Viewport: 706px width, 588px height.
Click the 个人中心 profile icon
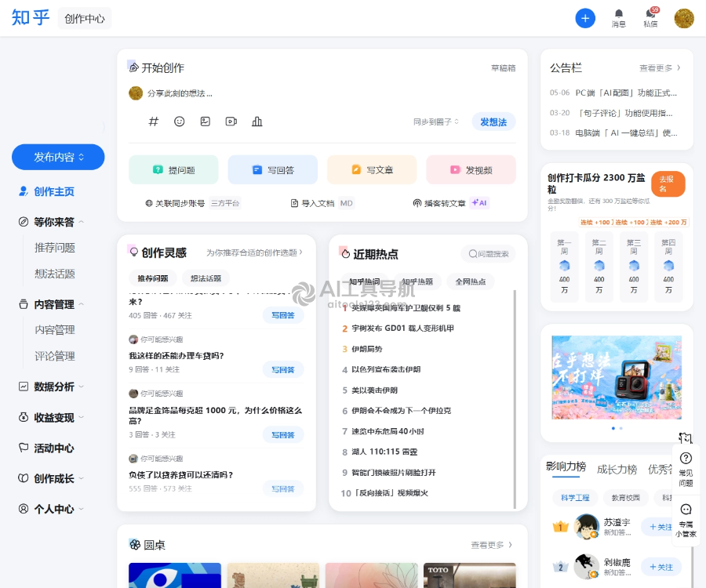(24, 509)
